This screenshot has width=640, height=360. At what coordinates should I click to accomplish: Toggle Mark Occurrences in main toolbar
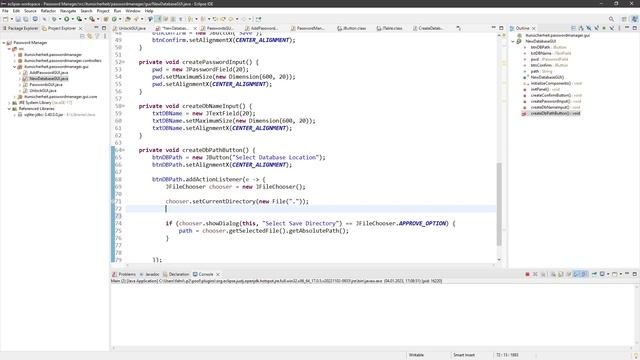[x=159, y=19]
